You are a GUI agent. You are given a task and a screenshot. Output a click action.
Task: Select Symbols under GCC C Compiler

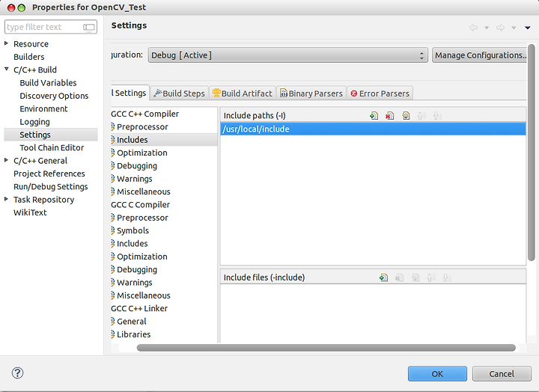[133, 230]
